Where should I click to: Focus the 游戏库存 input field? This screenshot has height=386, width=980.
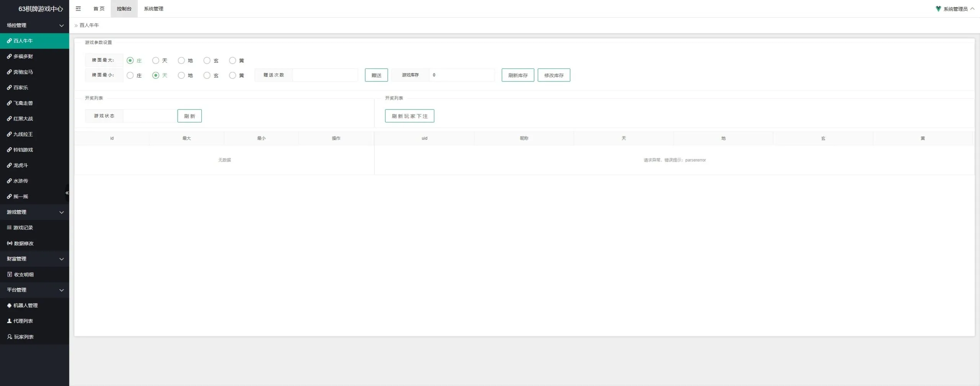[x=462, y=75]
